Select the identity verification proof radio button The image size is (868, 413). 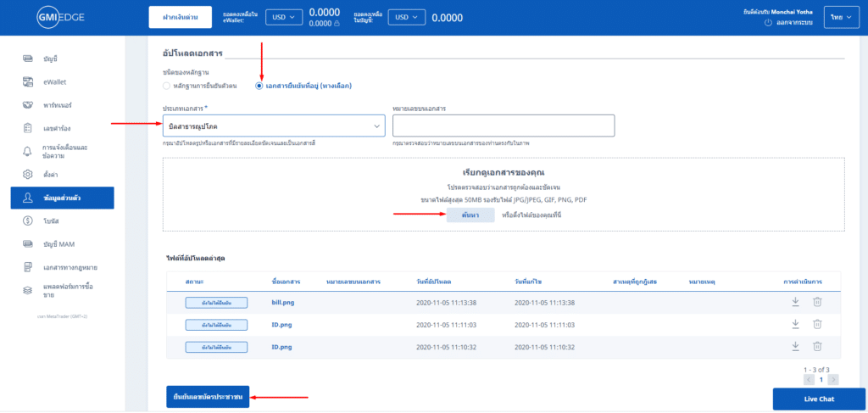click(x=166, y=86)
